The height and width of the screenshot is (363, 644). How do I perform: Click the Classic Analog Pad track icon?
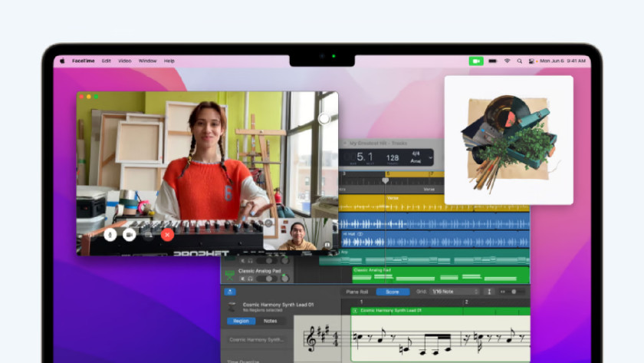(x=229, y=274)
